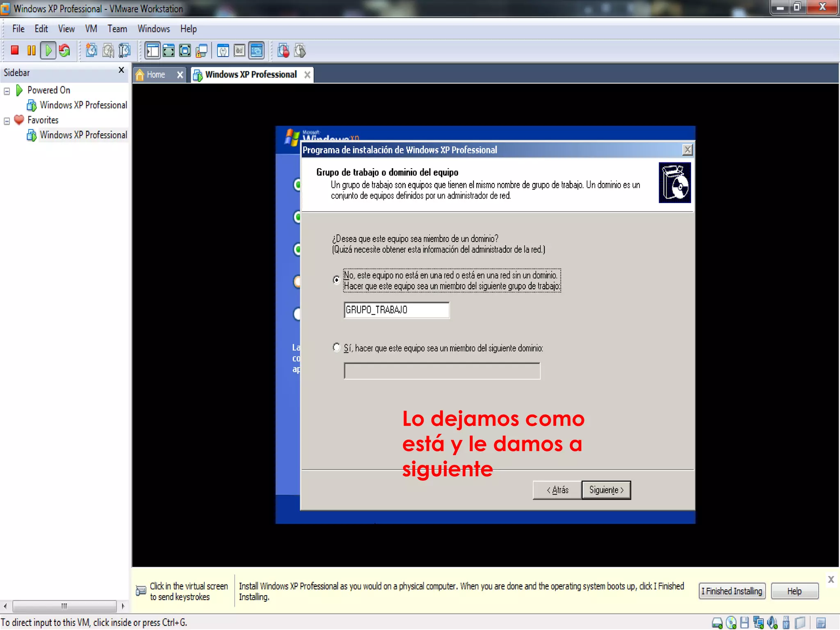The image size is (840, 630).
Task: Open the VM menu
Action: (x=91, y=29)
